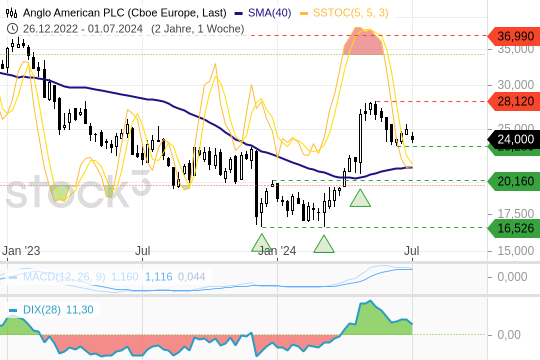Image resolution: width=540 pixels, height=360 pixels.
Task: Select the SSTOC(5, 5, 3) legend label
Action: click(x=351, y=13)
